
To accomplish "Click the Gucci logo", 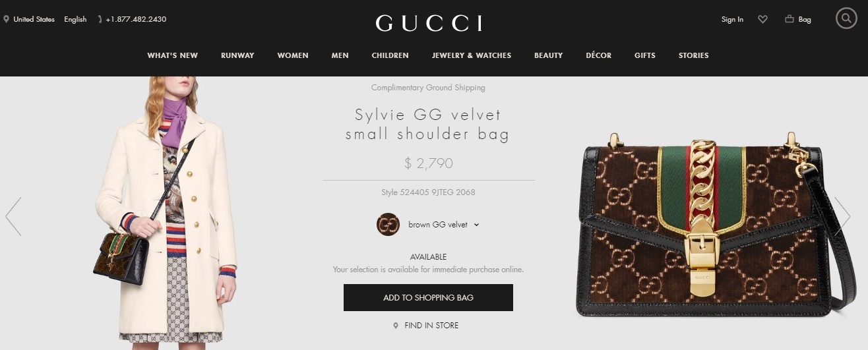I will click(429, 23).
